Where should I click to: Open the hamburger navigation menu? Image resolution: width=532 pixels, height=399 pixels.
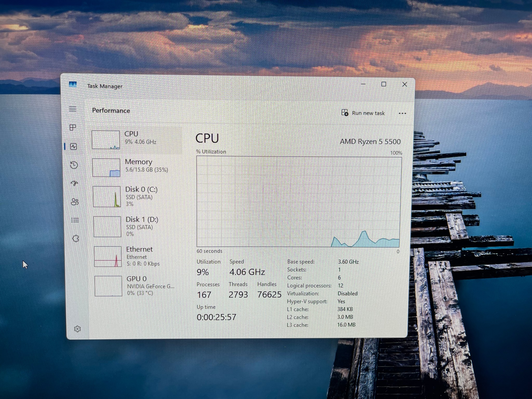73,109
